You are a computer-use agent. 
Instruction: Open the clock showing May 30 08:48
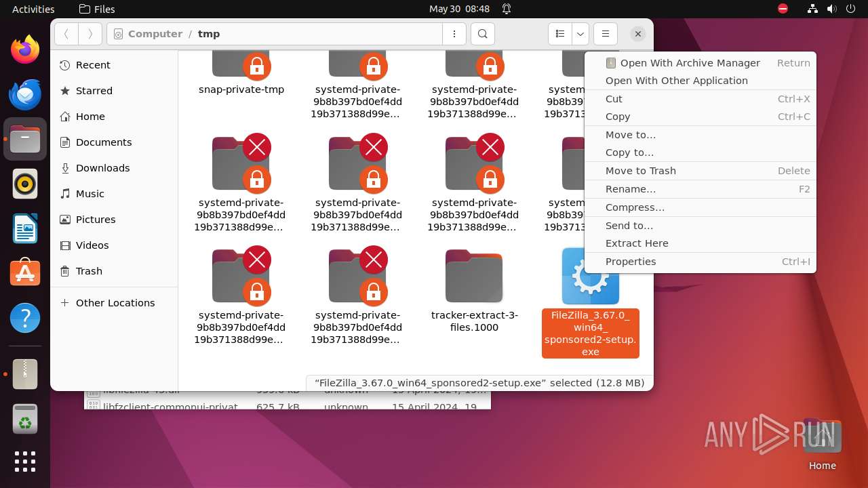click(x=459, y=9)
